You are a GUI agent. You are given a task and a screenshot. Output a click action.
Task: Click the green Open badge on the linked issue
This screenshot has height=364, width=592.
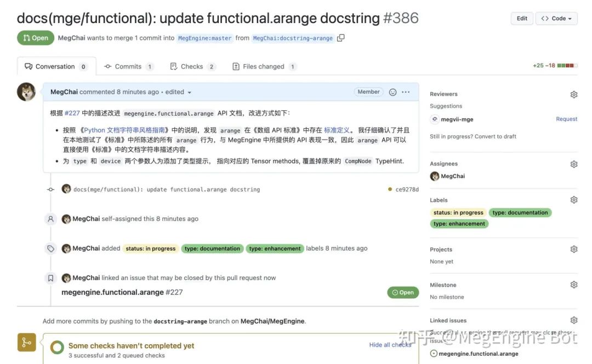403,292
